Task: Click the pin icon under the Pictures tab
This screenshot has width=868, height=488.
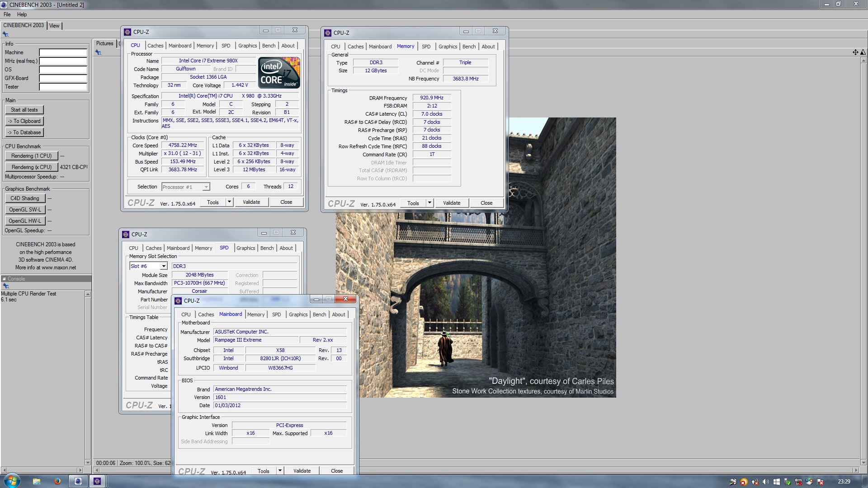Action: 98,52
